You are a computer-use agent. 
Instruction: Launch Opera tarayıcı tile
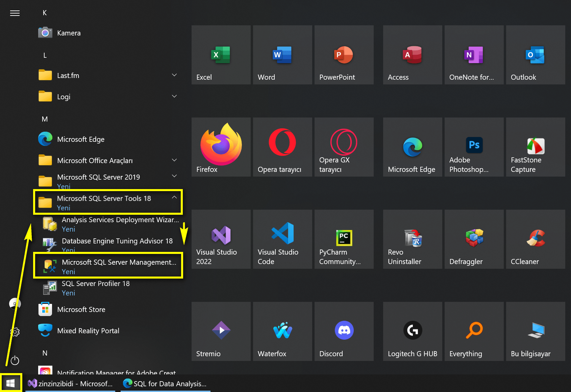(x=282, y=147)
